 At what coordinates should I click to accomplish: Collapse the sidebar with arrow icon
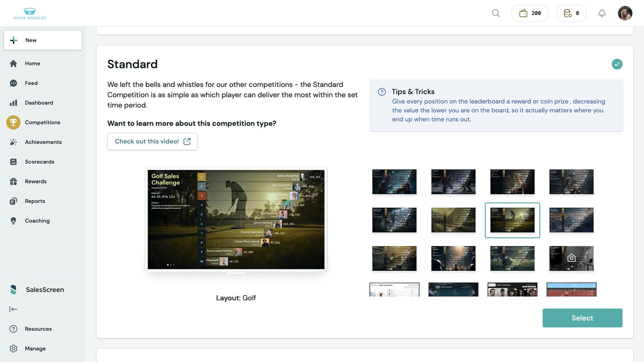[x=13, y=309]
